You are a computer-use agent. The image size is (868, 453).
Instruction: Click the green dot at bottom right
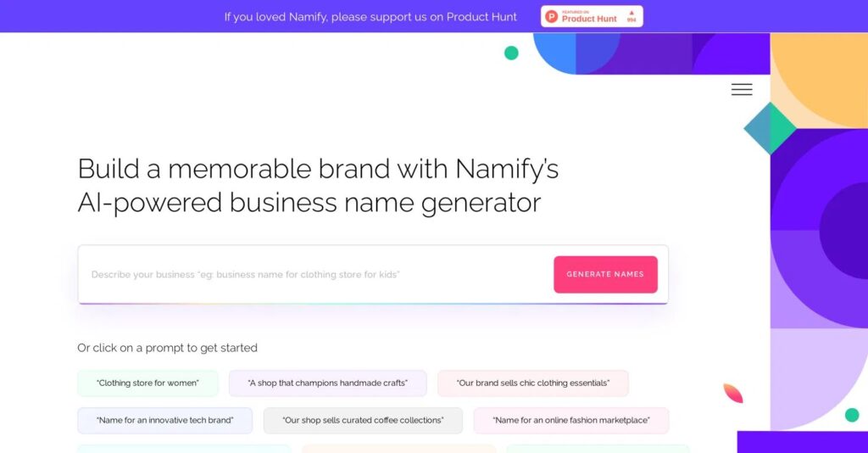tap(851, 415)
